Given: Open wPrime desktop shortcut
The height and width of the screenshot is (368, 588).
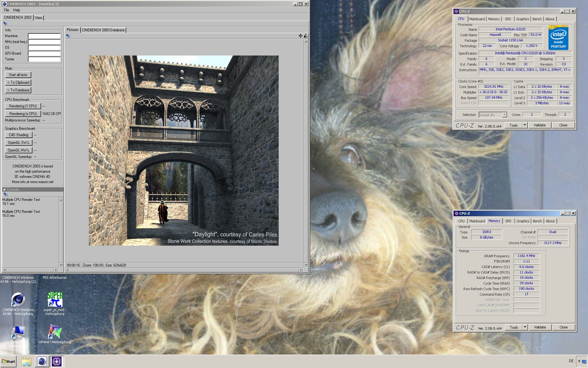Looking at the screenshot, I should coord(55,334).
